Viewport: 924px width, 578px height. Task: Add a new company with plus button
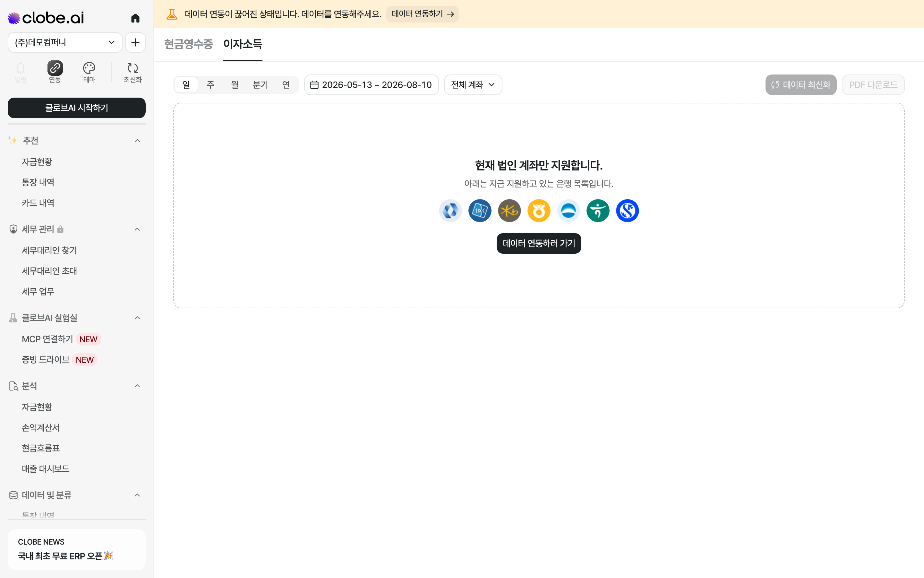click(x=135, y=42)
